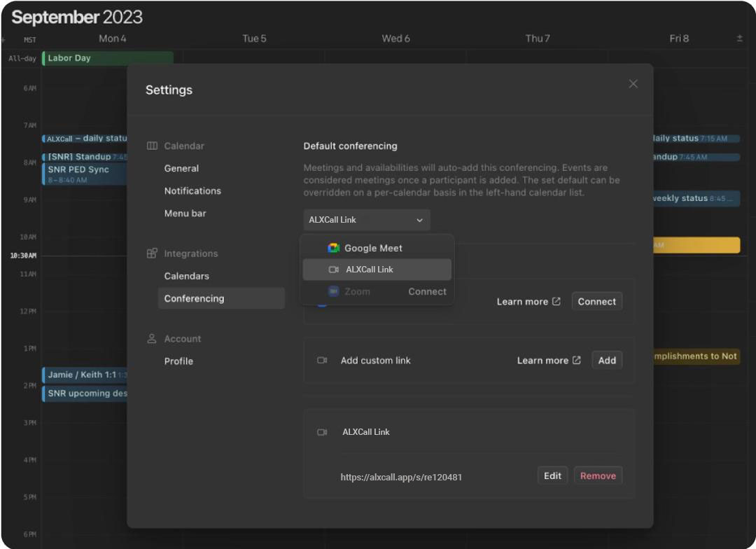The width and height of the screenshot is (756, 549).
Task: Close the Settings dialog
Action: 633,84
